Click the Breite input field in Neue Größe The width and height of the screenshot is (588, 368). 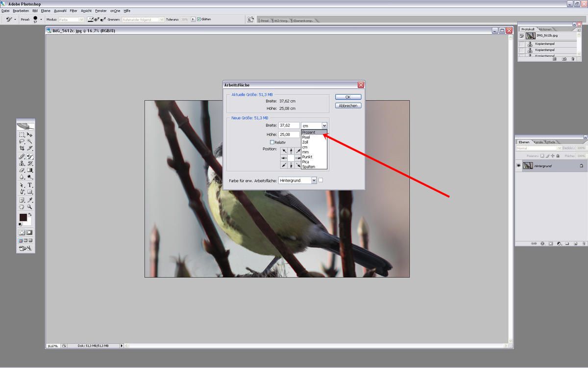coord(289,126)
